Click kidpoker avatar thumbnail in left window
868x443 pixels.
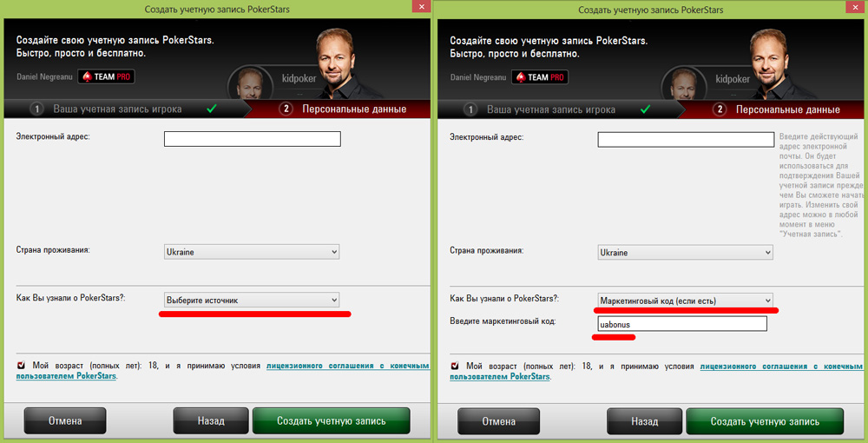pos(250,84)
